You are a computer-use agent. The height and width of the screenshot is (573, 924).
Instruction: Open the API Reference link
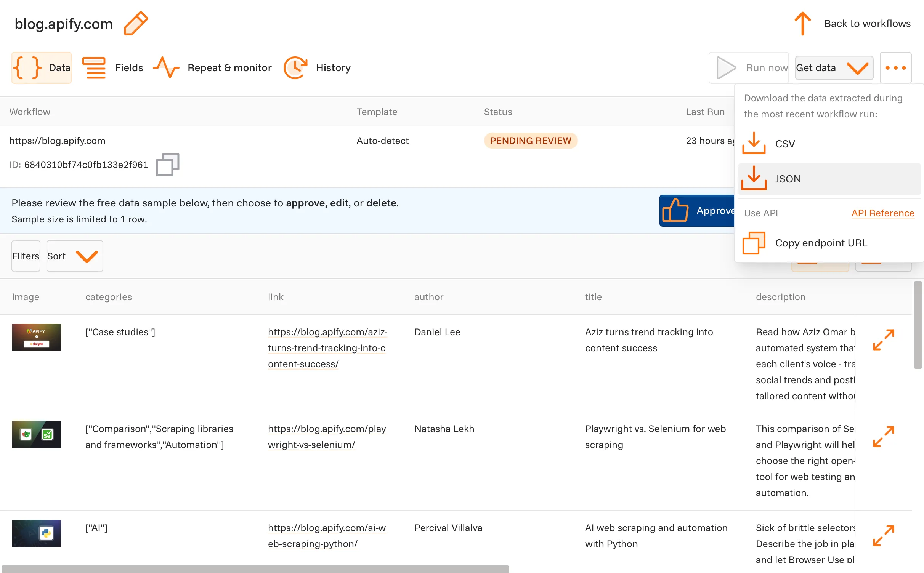[x=883, y=213]
